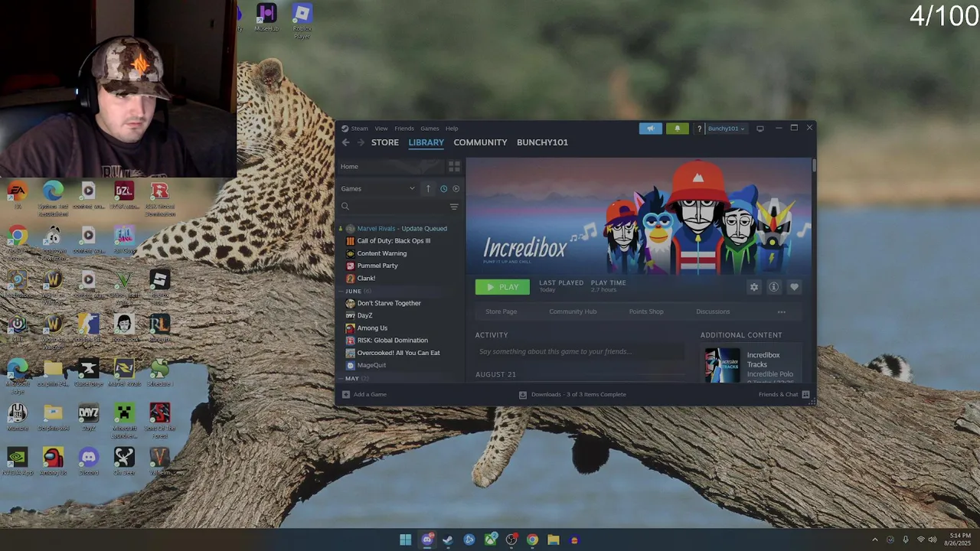The width and height of the screenshot is (980, 551).
Task: Switch library to grid collections view icon
Action: point(454,166)
